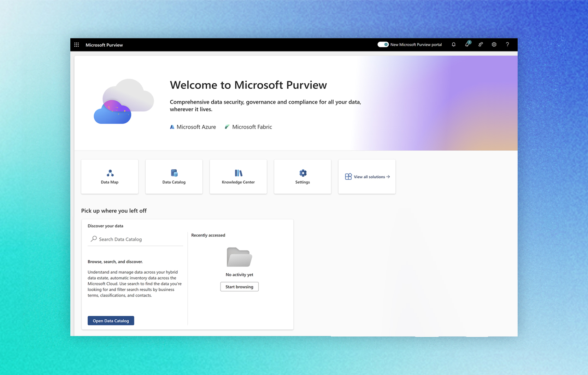Click the connections icon in header
588x375 pixels.
(481, 44)
